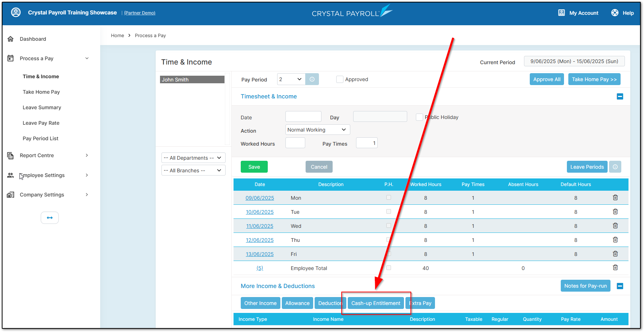644x332 pixels.
Task: Toggle P.H. checkbox on Employee Total row
Action: (x=388, y=268)
